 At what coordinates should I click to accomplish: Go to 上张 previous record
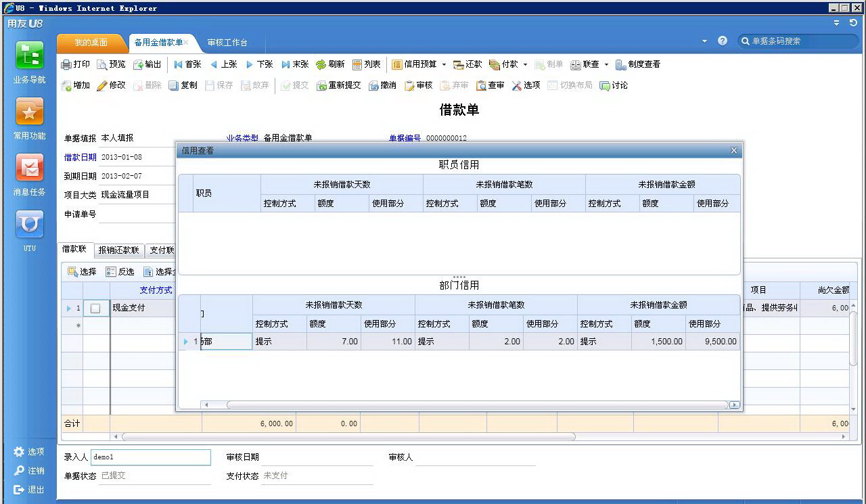(x=223, y=64)
